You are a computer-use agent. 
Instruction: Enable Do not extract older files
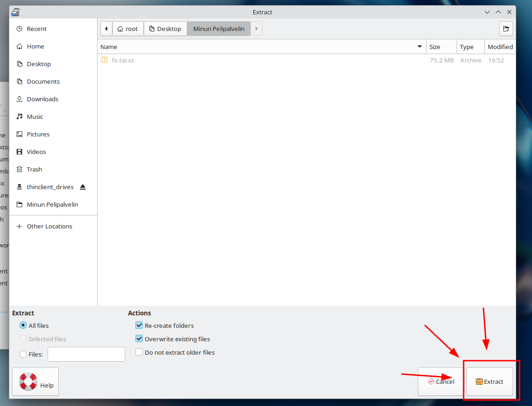tap(139, 352)
